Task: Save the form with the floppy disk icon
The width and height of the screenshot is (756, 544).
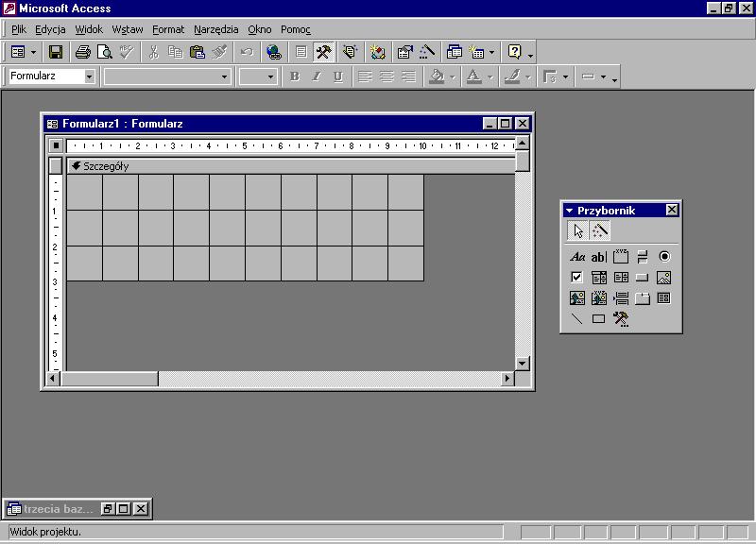Action: click(x=56, y=52)
